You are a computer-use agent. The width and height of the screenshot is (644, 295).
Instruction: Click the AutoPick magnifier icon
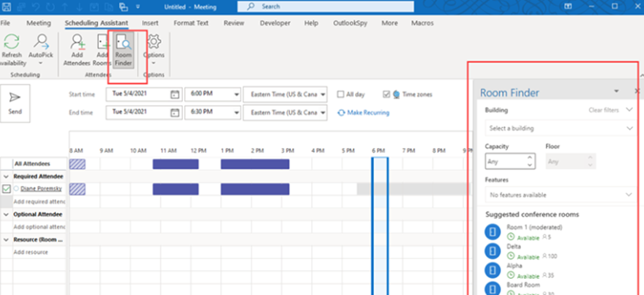pyautogui.click(x=41, y=42)
